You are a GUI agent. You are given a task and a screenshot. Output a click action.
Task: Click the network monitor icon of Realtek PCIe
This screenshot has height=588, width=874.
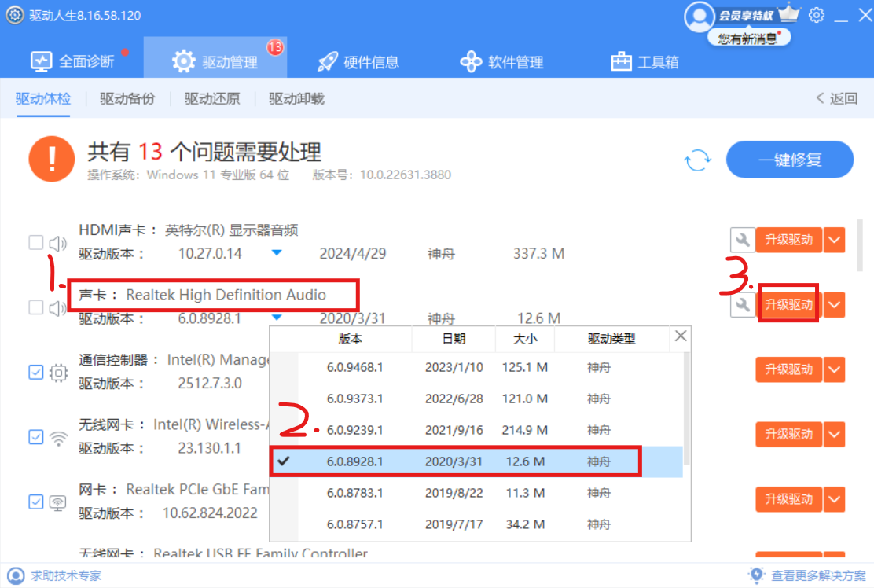click(58, 503)
